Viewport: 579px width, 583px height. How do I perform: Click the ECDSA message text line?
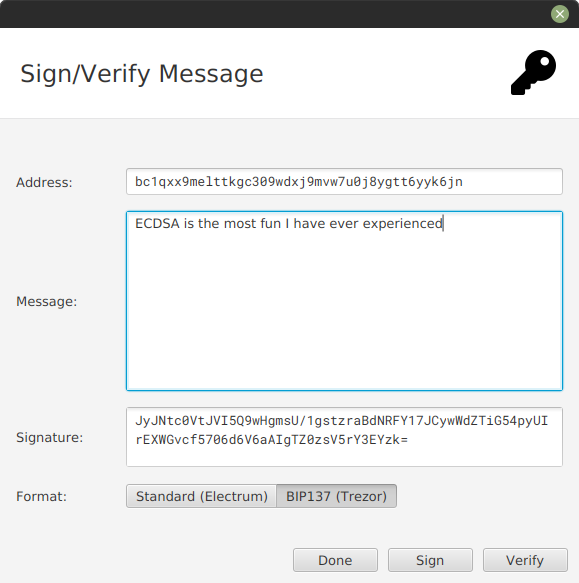pyautogui.click(x=289, y=223)
